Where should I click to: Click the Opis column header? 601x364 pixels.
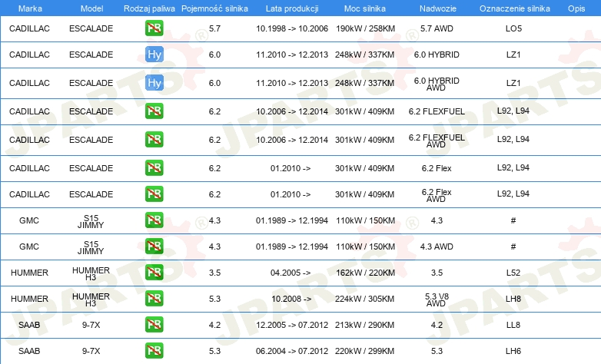click(x=576, y=8)
